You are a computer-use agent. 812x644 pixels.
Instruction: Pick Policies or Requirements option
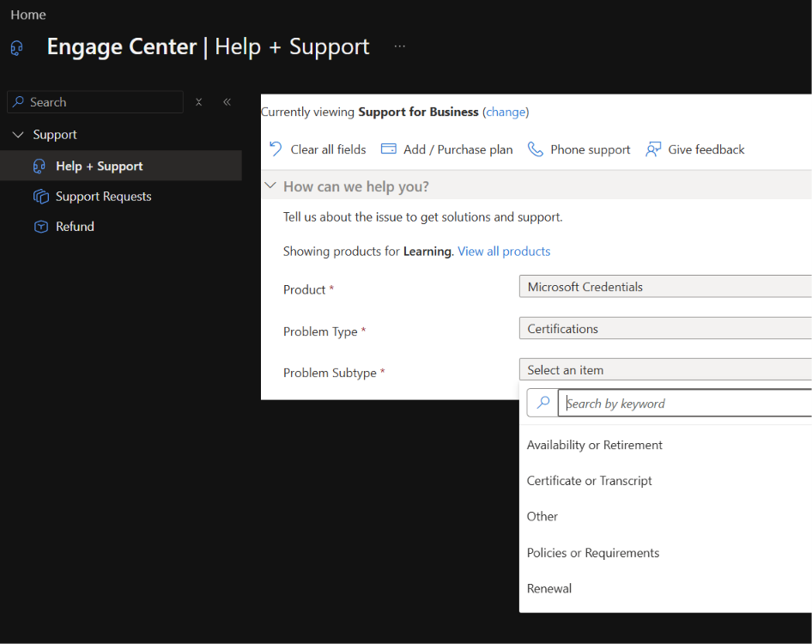(593, 553)
